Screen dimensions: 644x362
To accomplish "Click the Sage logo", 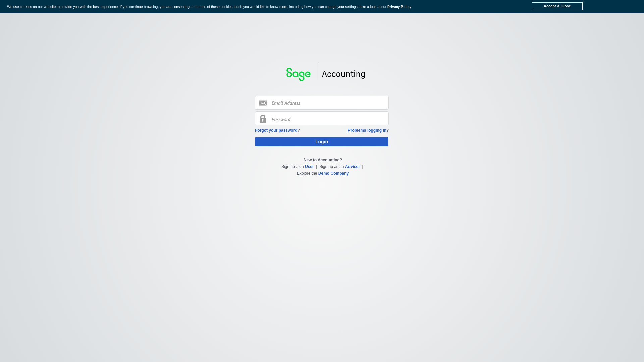I will point(298,74).
